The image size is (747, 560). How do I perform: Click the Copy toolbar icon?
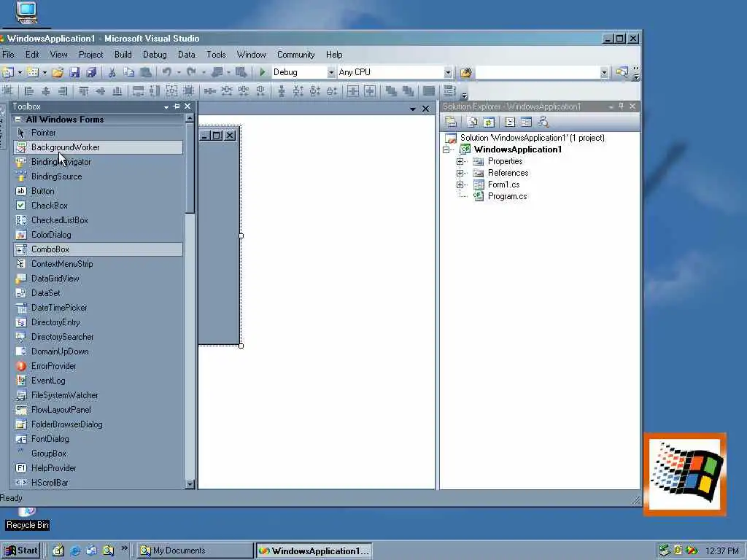pyautogui.click(x=128, y=72)
